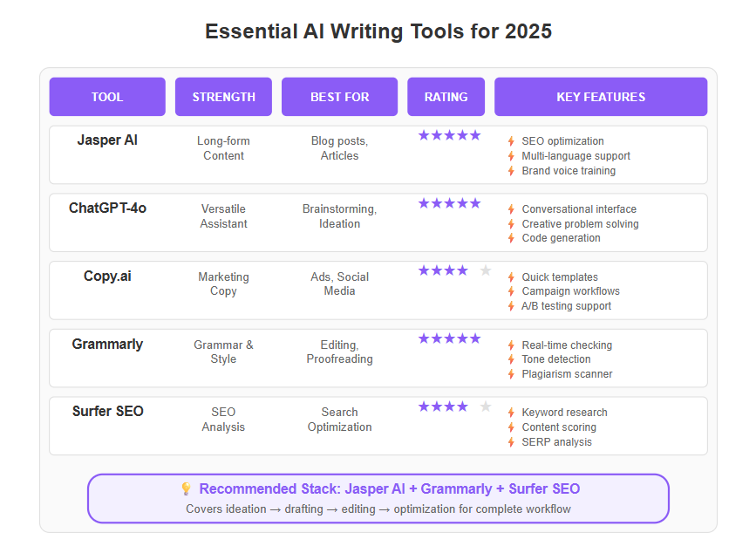This screenshot has height=560, width=756.
Task: Click the Search Optimization cell
Action: 339,420
